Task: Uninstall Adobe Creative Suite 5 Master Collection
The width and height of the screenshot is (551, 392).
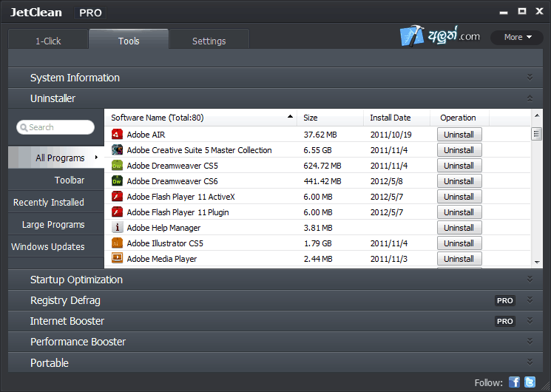Action: pos(459,150)
